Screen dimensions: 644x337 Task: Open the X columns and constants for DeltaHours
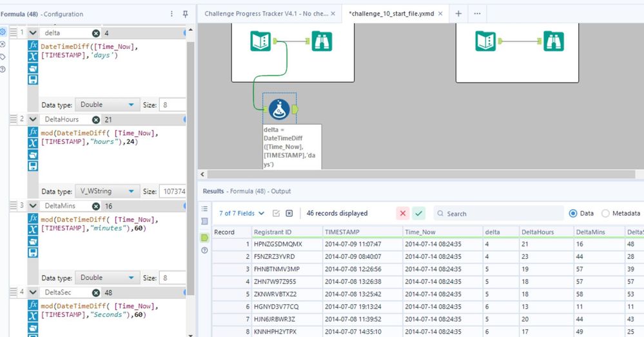tap(33, 144)
